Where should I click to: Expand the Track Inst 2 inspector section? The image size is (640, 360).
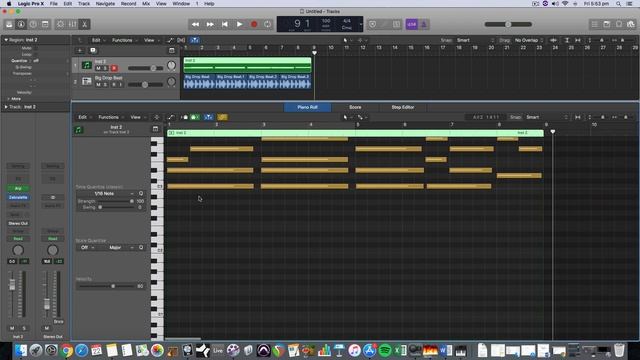6,107
